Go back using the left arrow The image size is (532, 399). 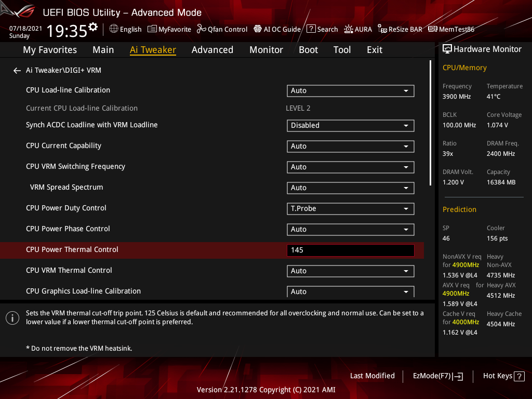[17, 70]
